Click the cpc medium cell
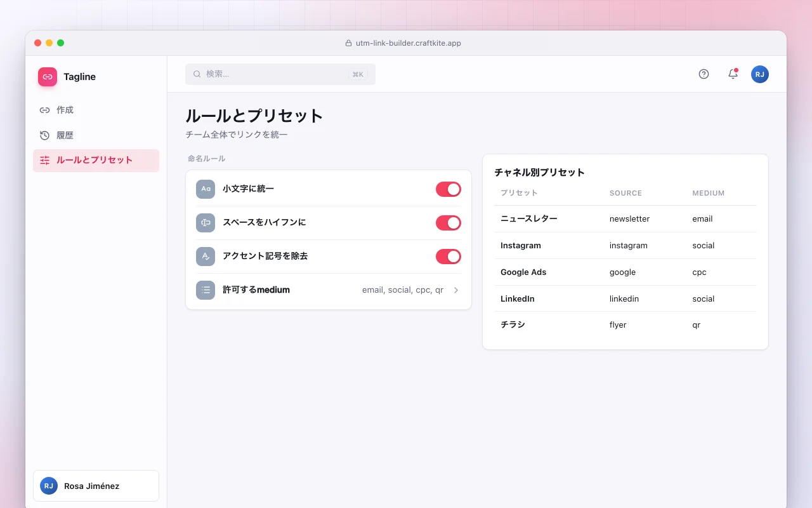812x508 pixels. click(699, 272)
